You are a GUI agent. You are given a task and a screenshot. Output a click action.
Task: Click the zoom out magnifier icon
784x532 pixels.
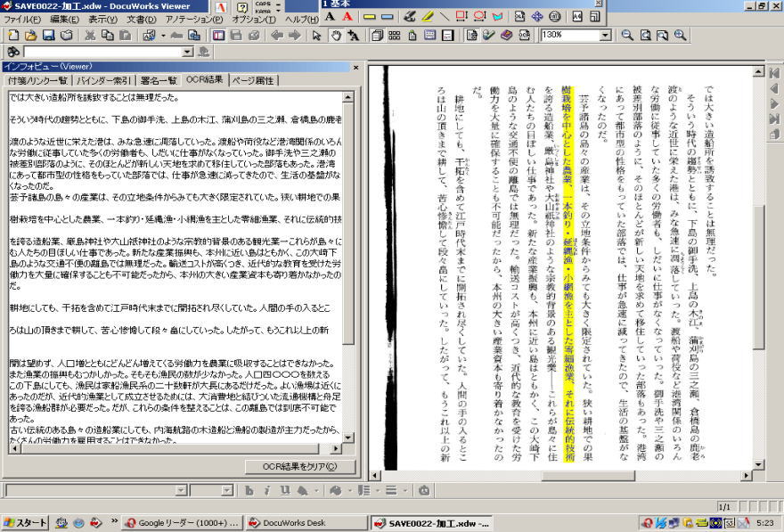(627, 35)
